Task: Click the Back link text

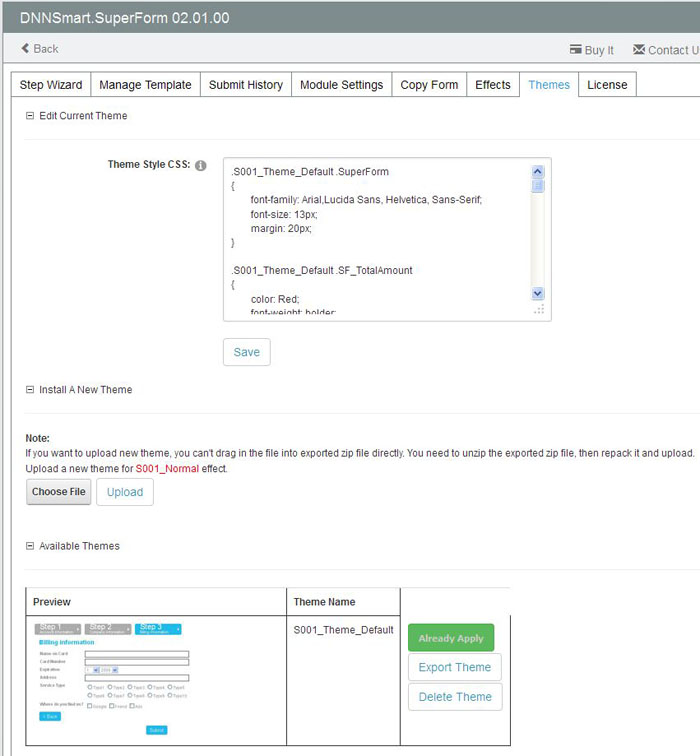Action: pos(46,49)
